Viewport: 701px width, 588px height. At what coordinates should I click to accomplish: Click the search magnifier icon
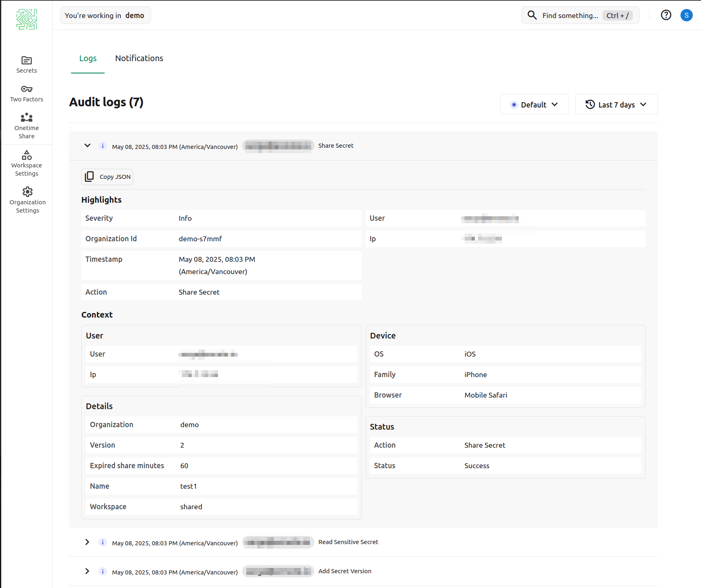click(x=532, y=15)
